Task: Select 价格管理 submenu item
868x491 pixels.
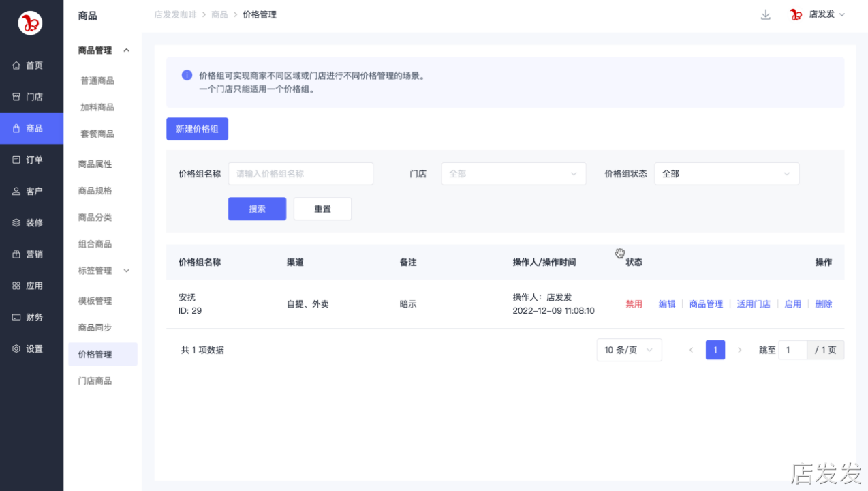Action: pyautogui.click(x=103, y=354)
